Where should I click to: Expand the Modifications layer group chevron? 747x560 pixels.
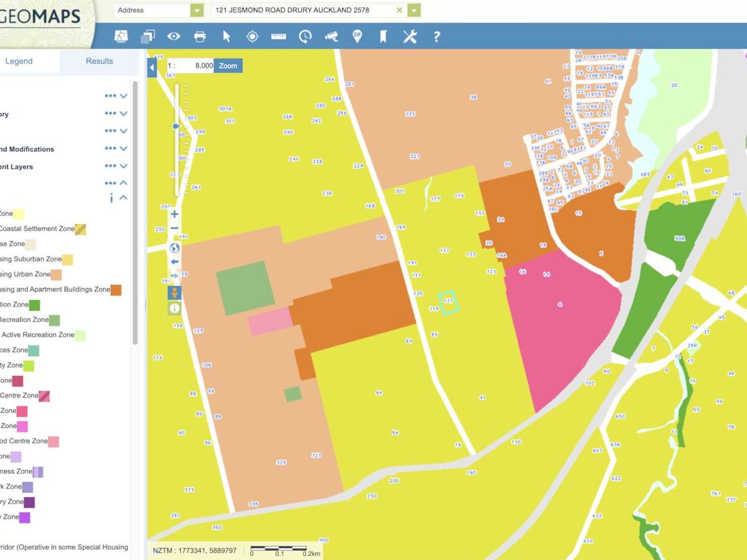[x=123, y=149]
